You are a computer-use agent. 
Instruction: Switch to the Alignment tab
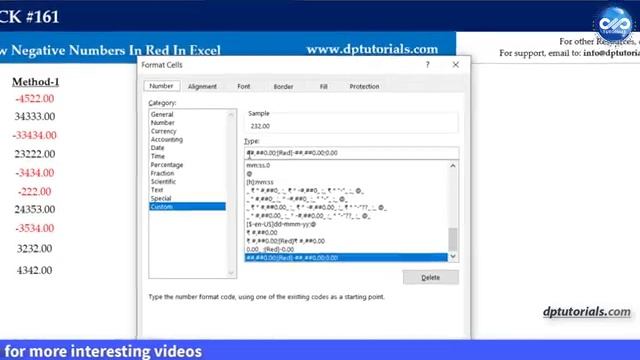[202, 87]
